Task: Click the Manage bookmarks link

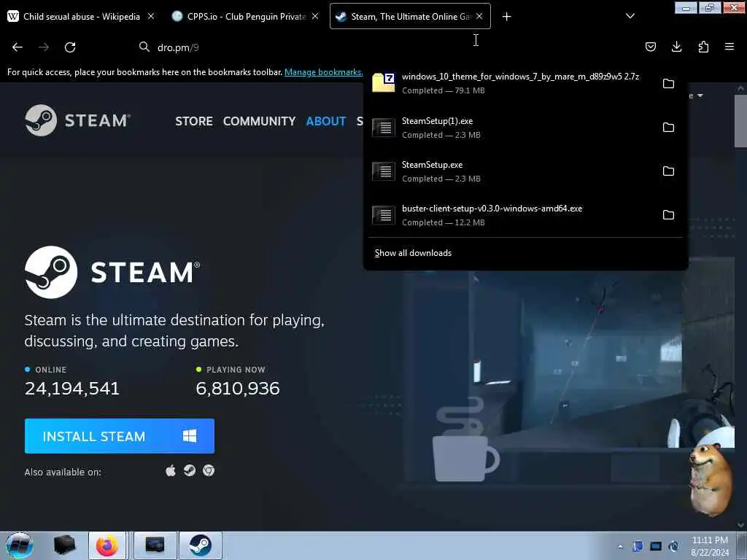Action: click(x=323, y=72)
